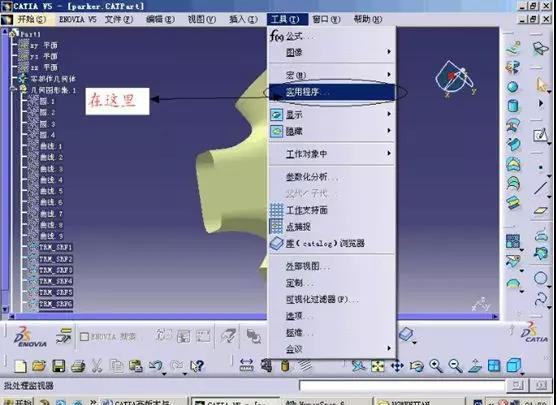Screen dimensions: 557x405
Task: Click the New document icon
Action: [20, 366]
